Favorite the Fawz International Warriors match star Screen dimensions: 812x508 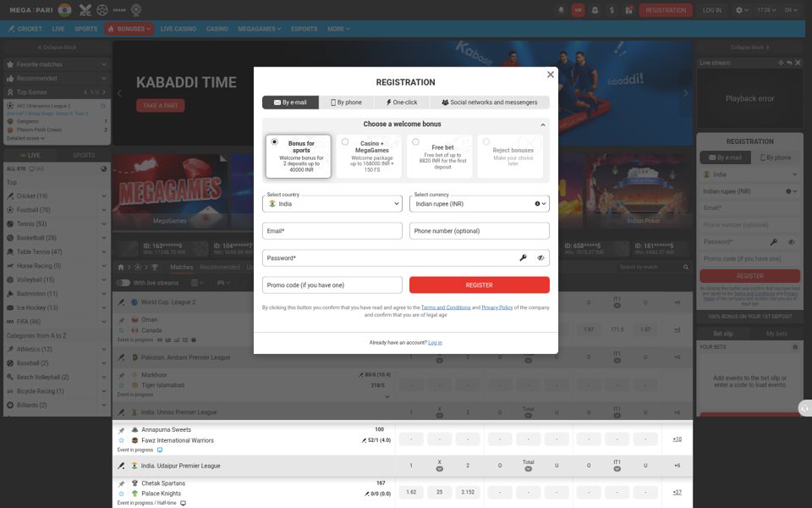[x=121, y=440]
